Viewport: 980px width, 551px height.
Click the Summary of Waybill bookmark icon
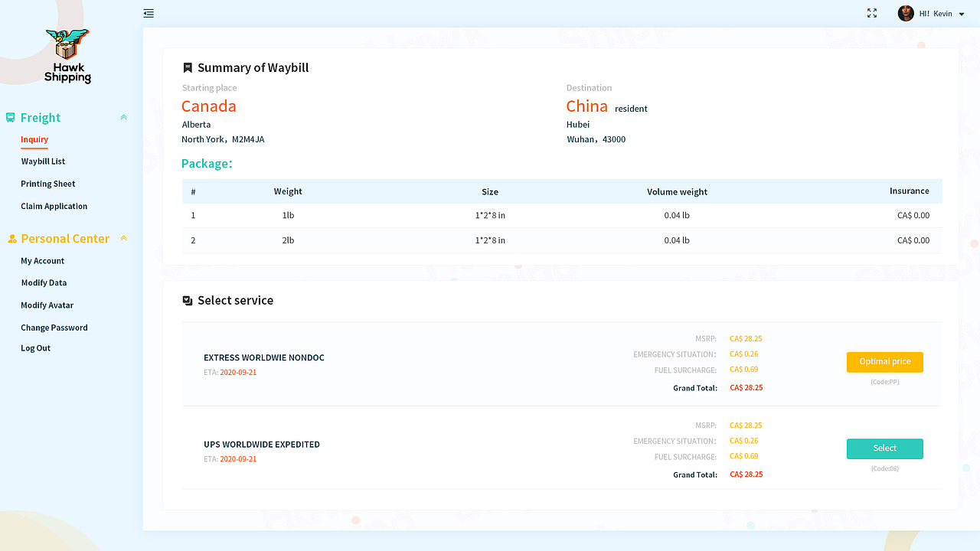(188, 68)
